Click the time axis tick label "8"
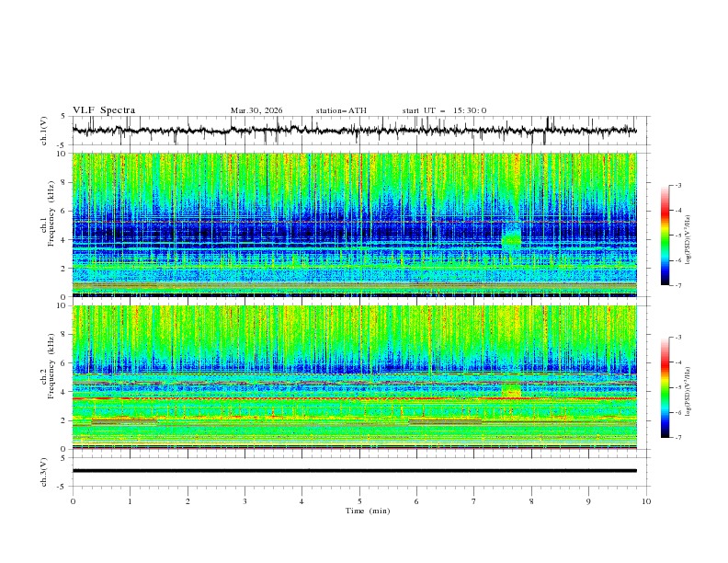This screenshot has width=728, height=563. point(531,501)
